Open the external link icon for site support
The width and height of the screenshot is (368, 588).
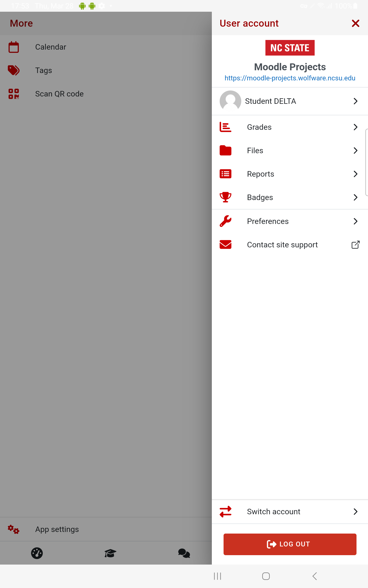[355, 244]
